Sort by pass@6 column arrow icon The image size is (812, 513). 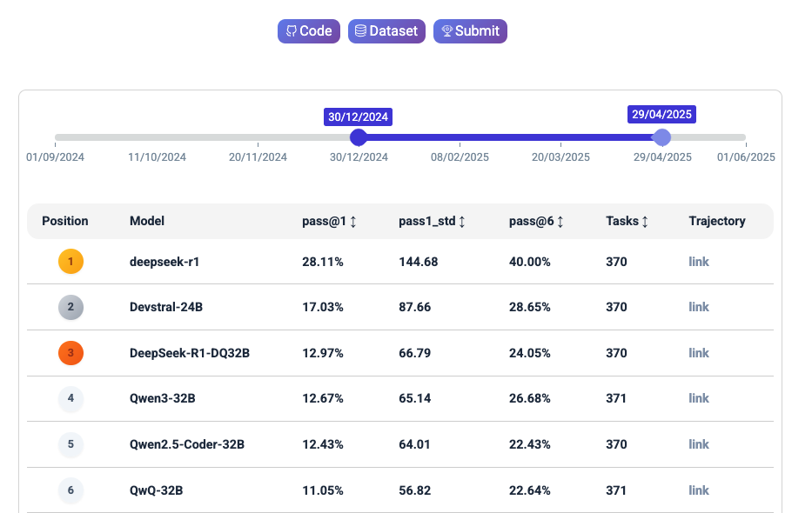click(x=560, y=222)
